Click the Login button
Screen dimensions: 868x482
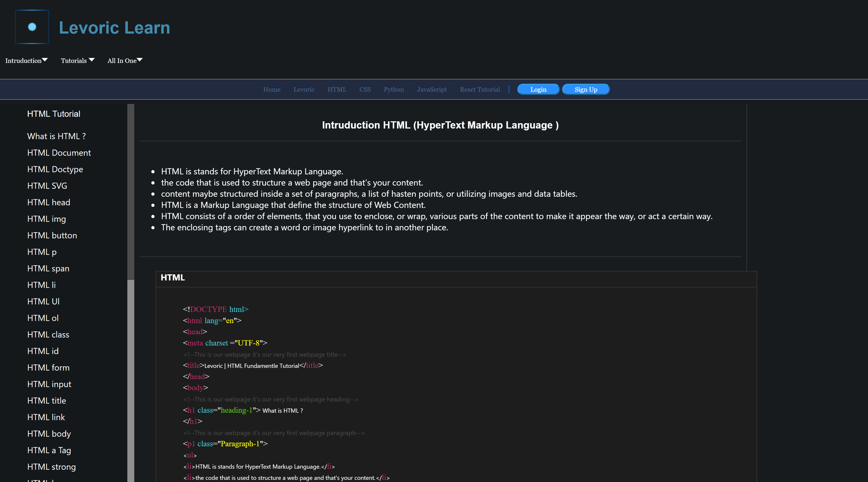click(x=538, y=89)
